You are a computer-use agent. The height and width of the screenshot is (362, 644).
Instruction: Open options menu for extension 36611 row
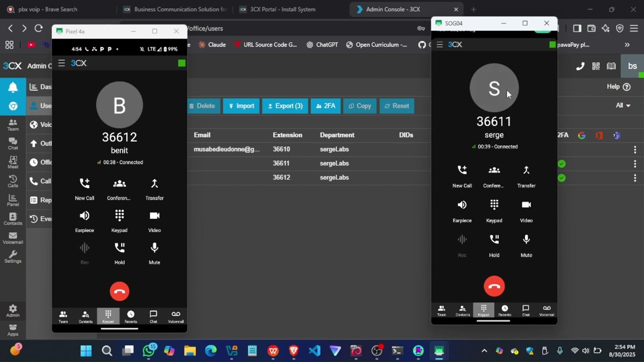635,163
